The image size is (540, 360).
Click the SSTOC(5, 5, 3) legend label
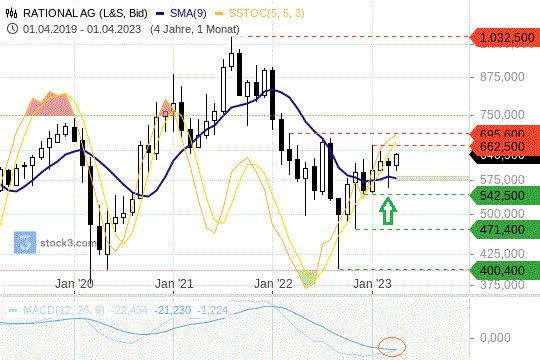(x=267, y=13)
